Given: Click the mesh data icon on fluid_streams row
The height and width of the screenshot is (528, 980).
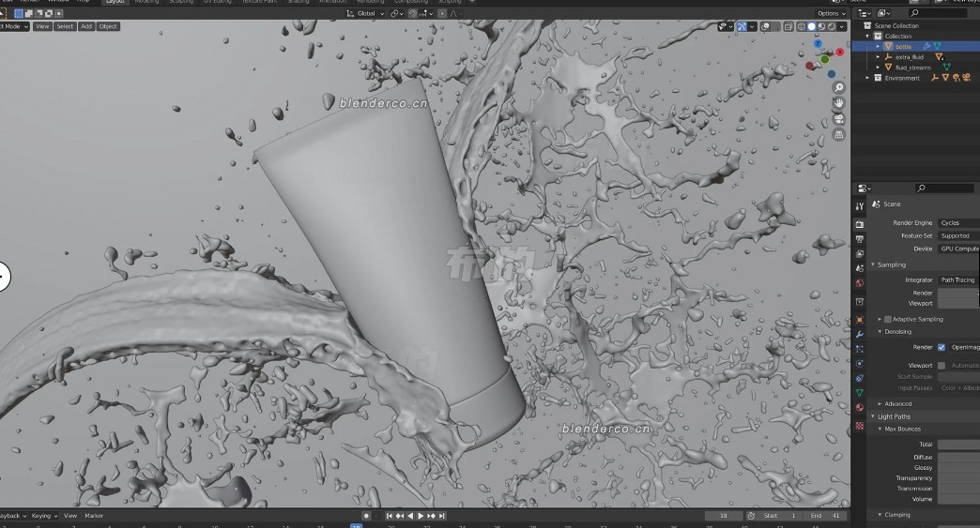Looking at the screenshot, I should pos(947,67).
